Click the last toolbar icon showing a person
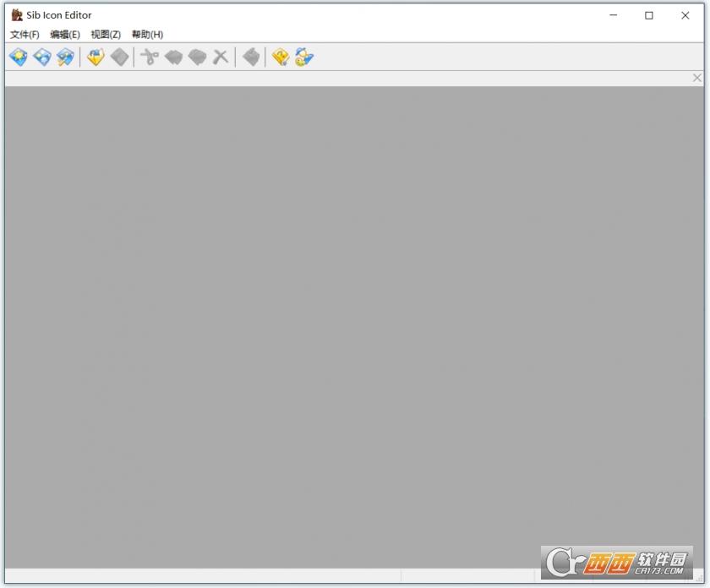710x588 pixels. pos(304,57)
